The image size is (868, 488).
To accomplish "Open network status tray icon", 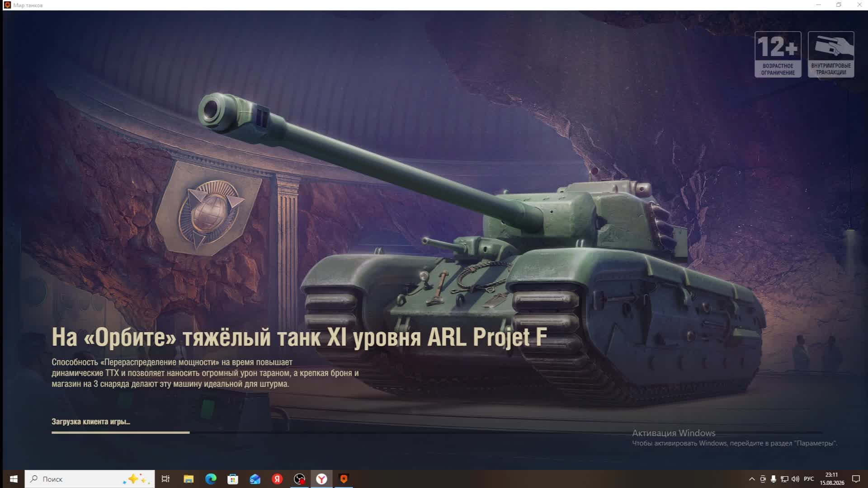I will pos(784,479).
